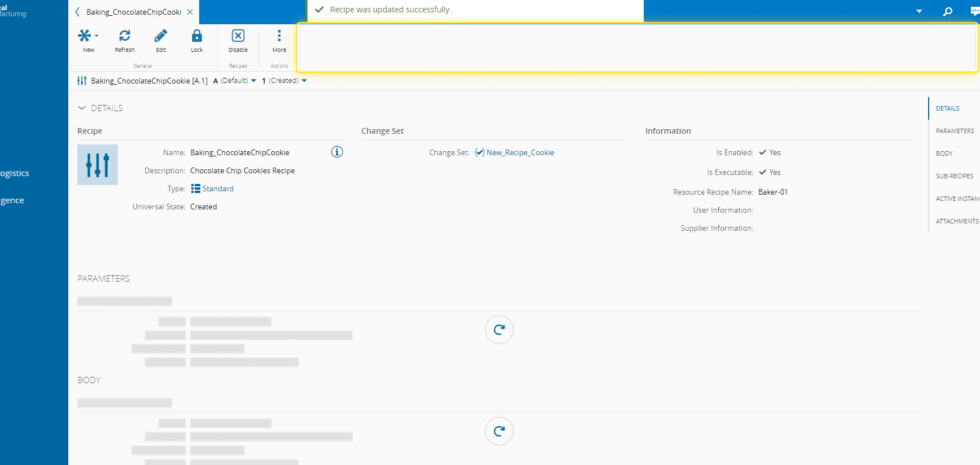Close the Baking_ChocolateChipCooki tab
Screen dimensions: 980x465
point(190,12)
